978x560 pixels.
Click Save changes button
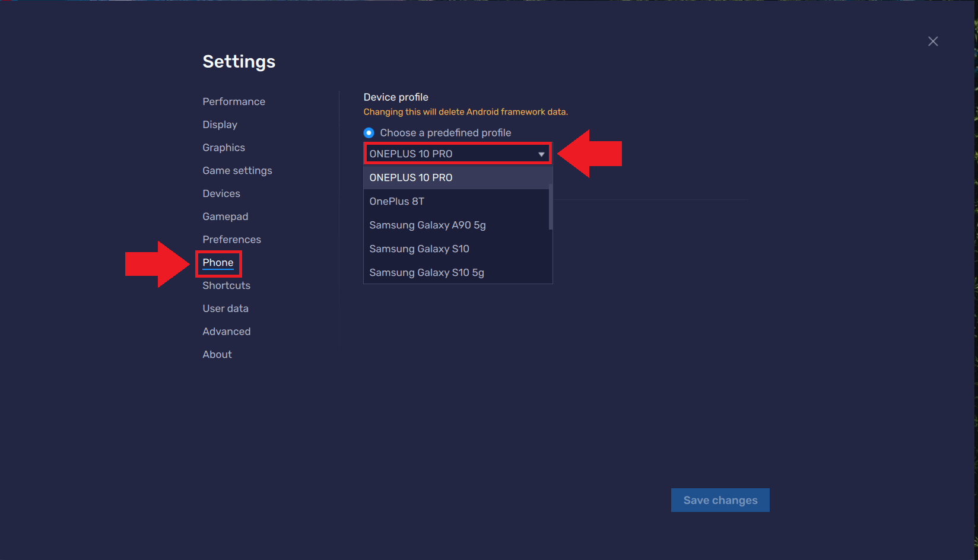tap(720, 500)
